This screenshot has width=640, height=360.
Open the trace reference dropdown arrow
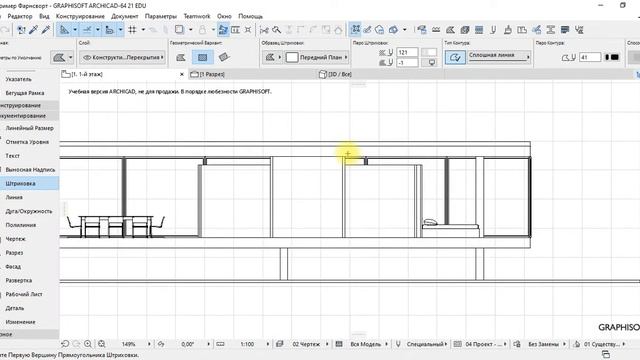[191, 30]
